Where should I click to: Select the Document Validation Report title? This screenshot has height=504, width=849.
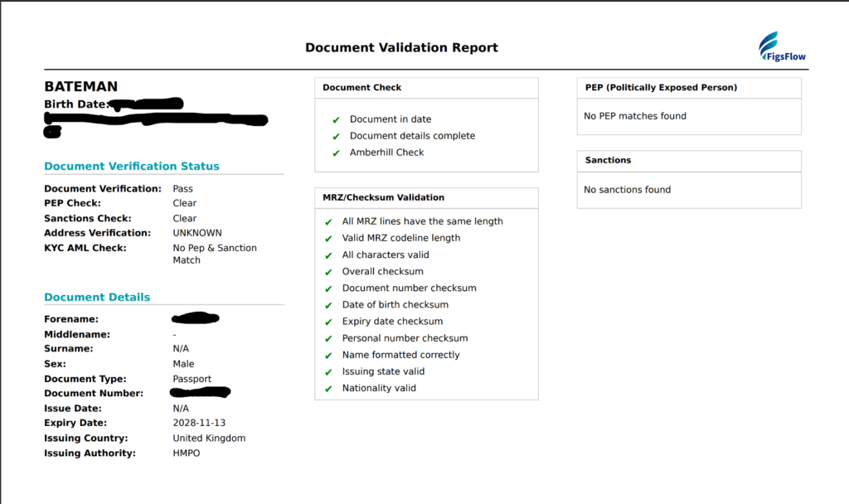[401, 47]
